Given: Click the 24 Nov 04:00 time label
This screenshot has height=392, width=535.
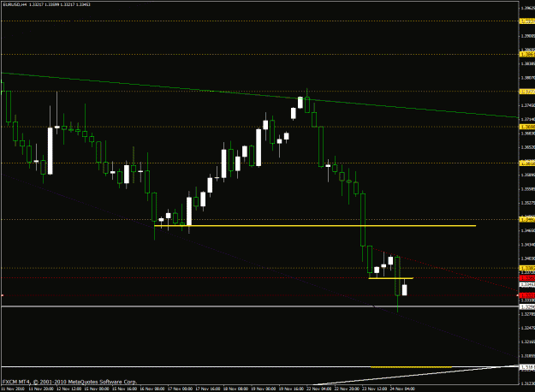Looking at the screenshot, I should [x=402, y=389].
